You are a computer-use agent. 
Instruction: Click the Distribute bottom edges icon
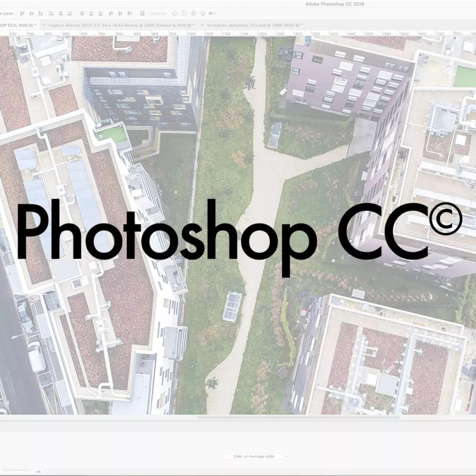100,13
